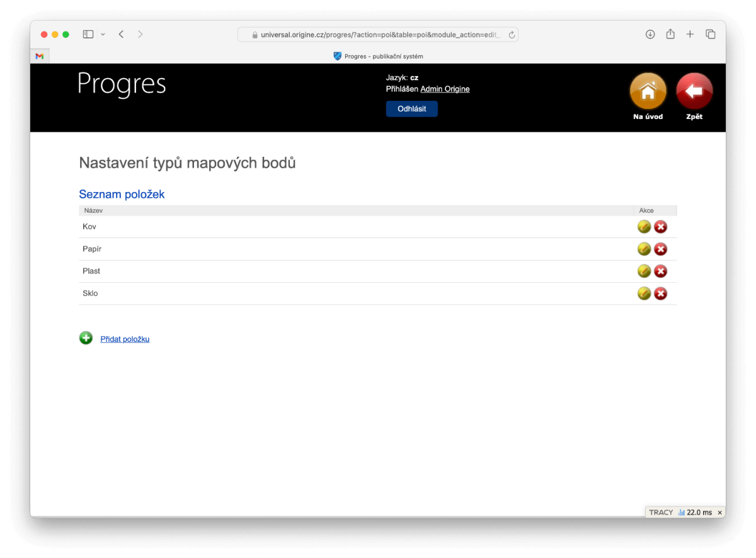The width and height of the screenshot is (756, 558).
Task: Edit the Sklo map point type
Action: (644, 293)
